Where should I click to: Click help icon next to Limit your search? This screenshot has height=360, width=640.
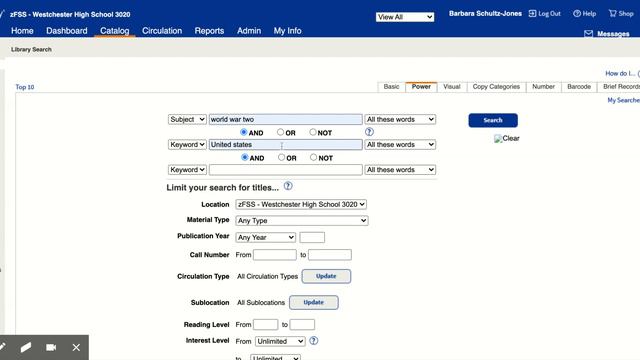(x=288, y=186)
